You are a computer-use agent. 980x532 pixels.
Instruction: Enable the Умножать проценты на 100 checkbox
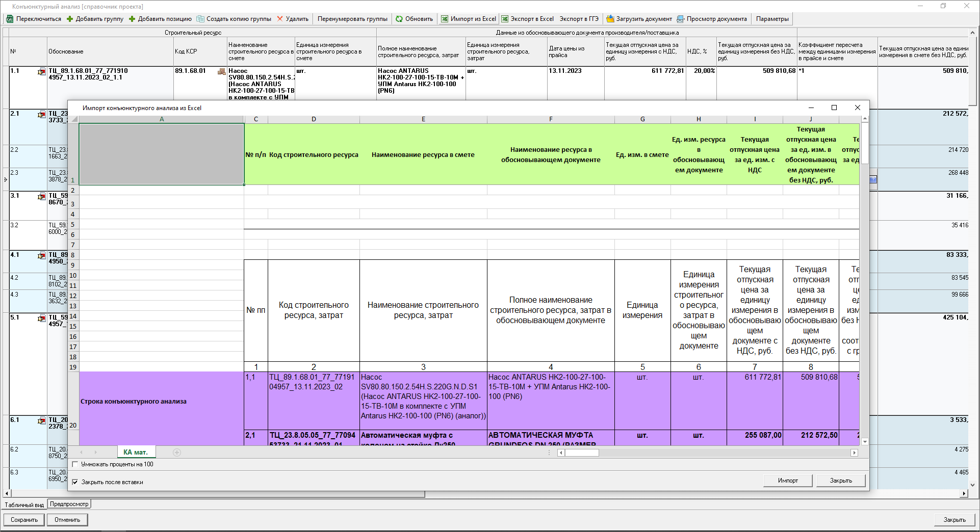pos(75,464)
